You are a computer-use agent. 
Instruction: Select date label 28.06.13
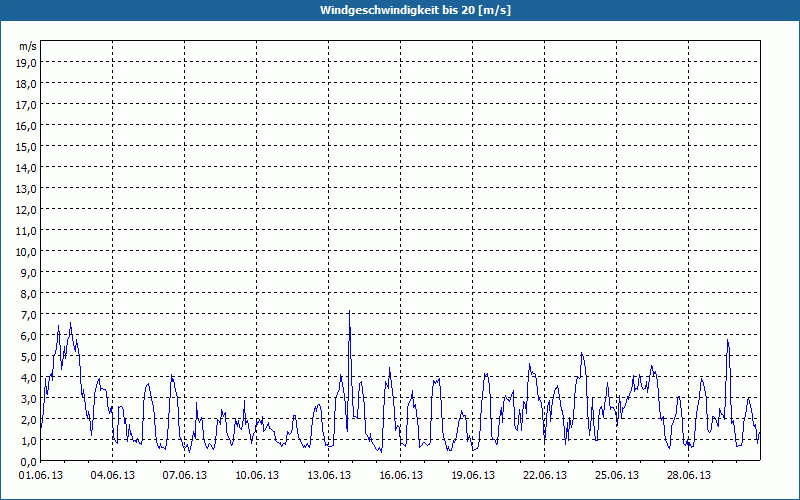(x=688, y=476)
